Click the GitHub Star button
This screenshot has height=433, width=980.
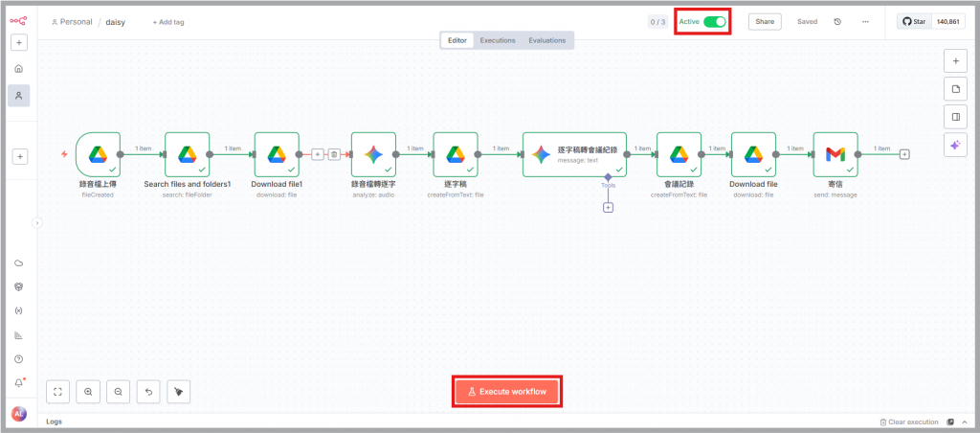[x=914, y=21]
